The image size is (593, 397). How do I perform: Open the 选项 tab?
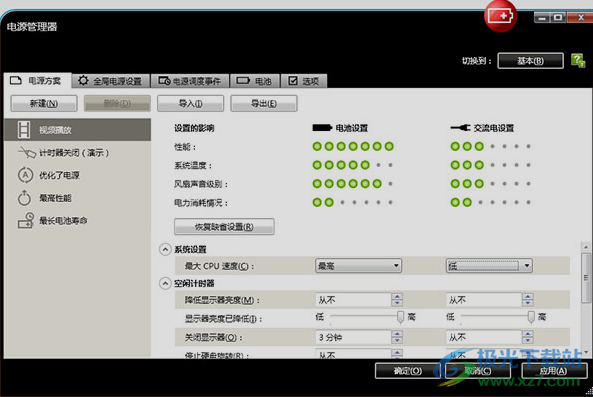(304, 81)
